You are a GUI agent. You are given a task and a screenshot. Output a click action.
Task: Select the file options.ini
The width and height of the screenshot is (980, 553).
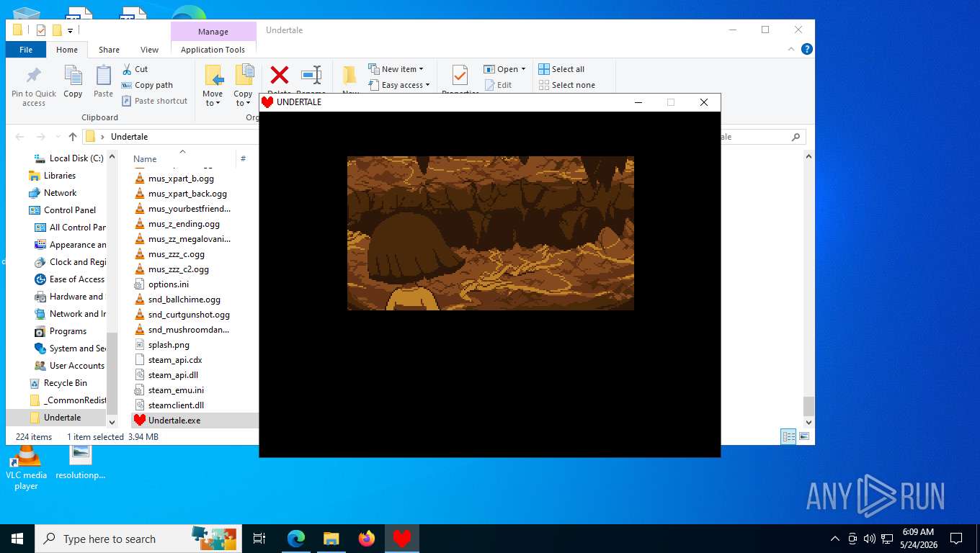tap(161, 284)
